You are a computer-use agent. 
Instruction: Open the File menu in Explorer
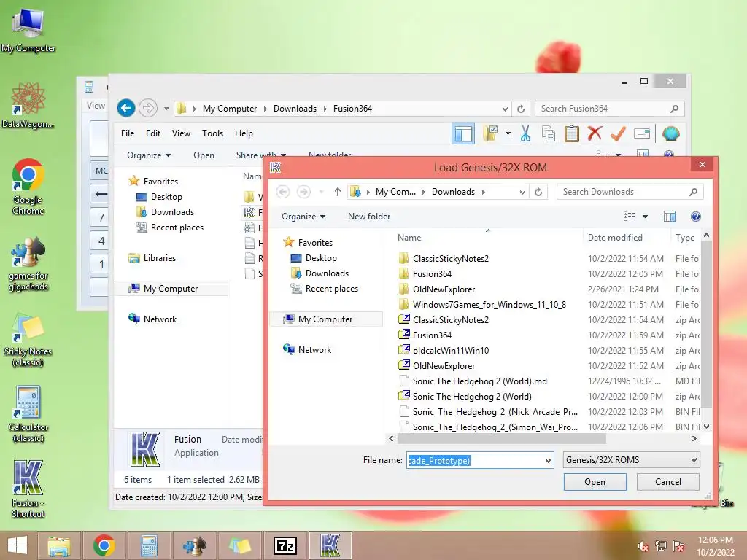[128, 133]
